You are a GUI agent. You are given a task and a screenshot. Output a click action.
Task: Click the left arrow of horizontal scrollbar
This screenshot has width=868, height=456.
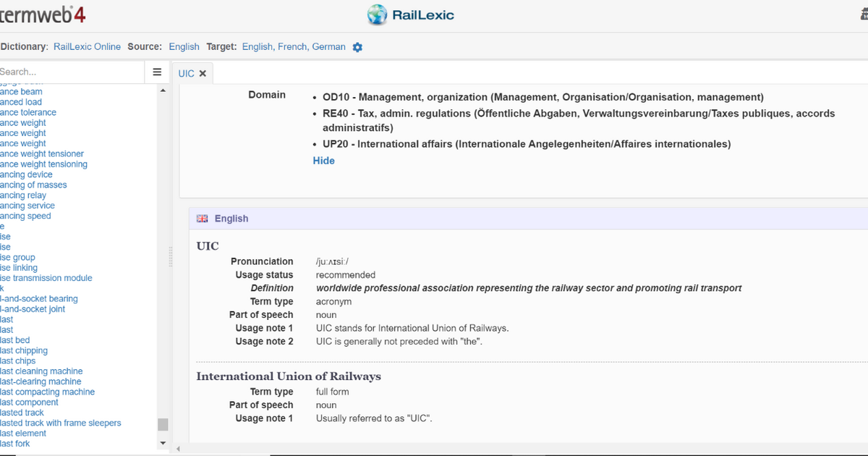(x=178, y=449)
